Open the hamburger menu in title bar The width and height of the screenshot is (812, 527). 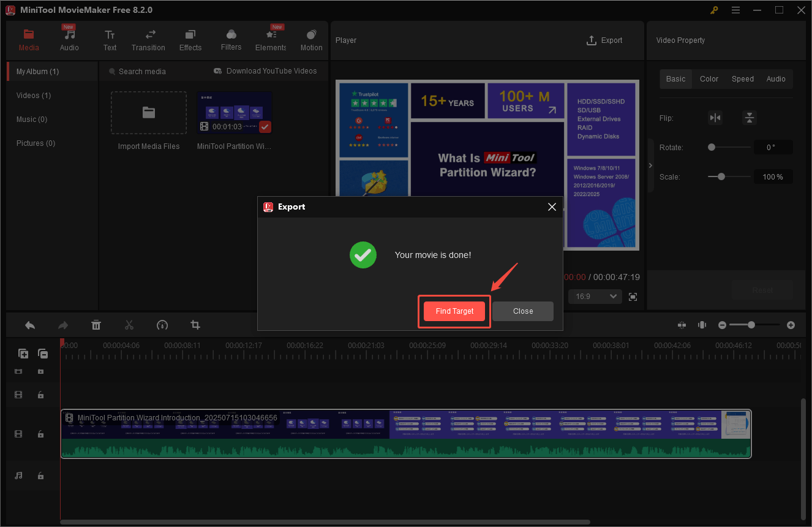coord(735,10)
